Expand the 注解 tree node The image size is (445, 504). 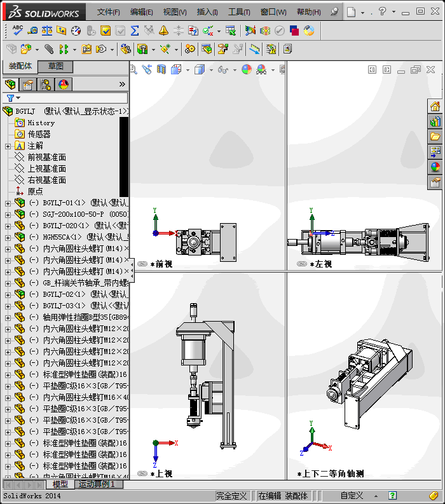[8, 146]
